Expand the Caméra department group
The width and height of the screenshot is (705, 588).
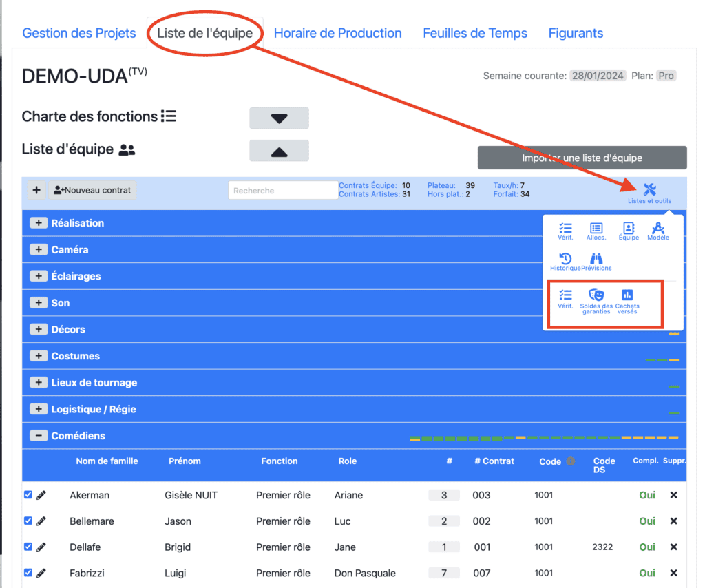[x=40, y=250]
